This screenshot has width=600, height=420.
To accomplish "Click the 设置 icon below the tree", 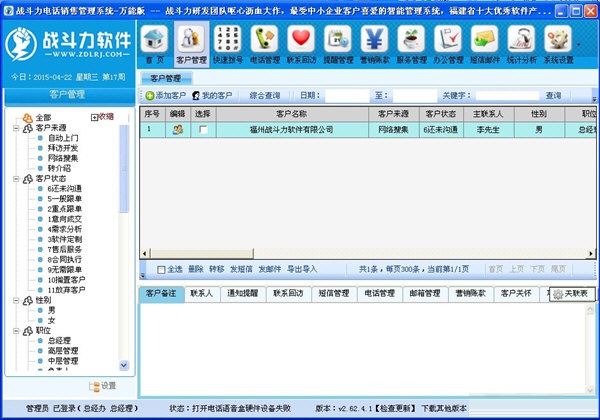I will tap(94, 386).
